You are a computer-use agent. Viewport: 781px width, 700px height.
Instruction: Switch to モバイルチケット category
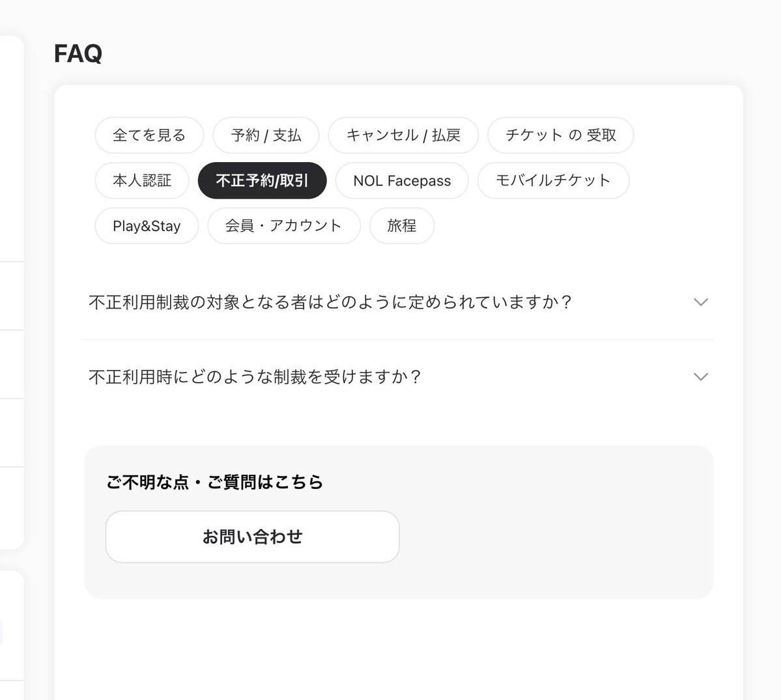point(553,180)
